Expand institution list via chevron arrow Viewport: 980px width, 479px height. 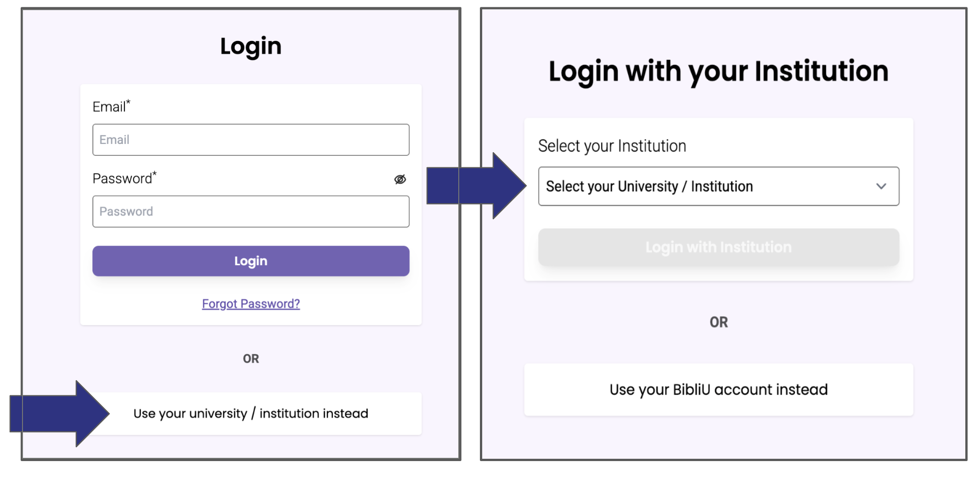point(881,186)
